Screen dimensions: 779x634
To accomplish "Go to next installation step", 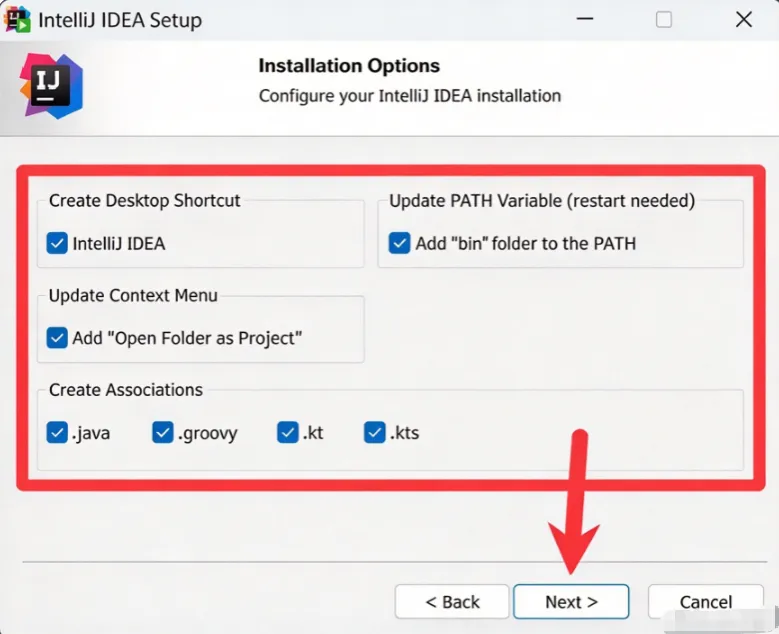I will coord(571,602).
